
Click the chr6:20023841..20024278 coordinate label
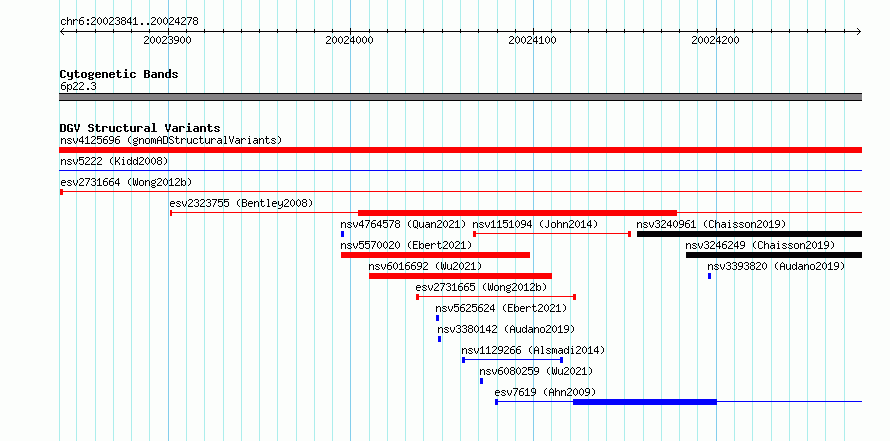(x=129, y=22)
